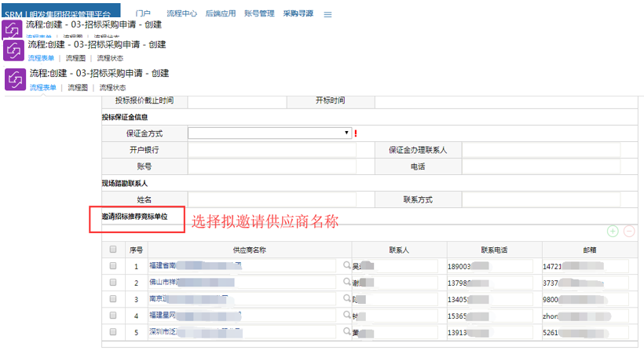Click the purple workflow icon of bottom header
The height and width of the screenshot is (354, 644).
point(16,79)
